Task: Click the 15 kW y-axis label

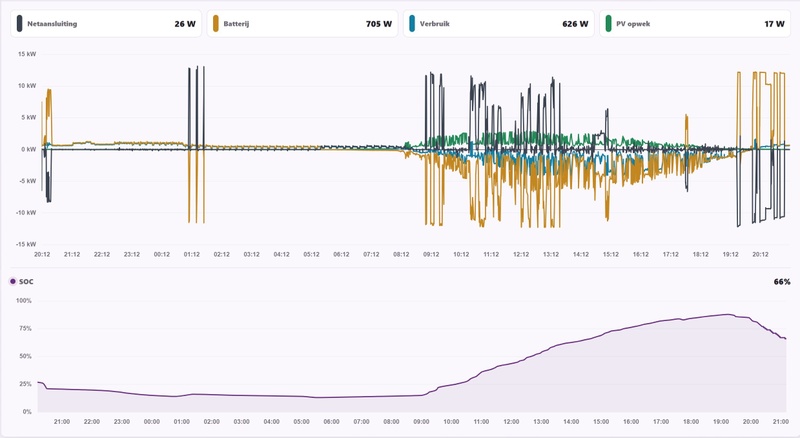Action: pyautogui.click(x=28, y=54)
